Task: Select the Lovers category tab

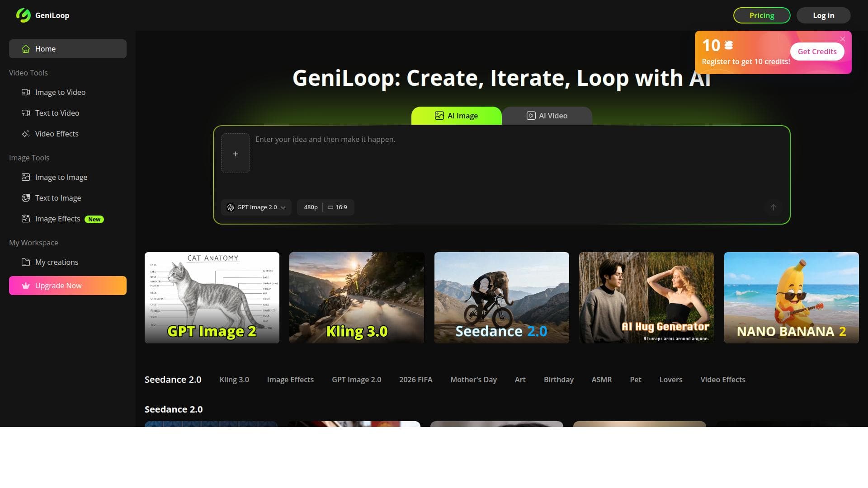Action: coord(671,380)
